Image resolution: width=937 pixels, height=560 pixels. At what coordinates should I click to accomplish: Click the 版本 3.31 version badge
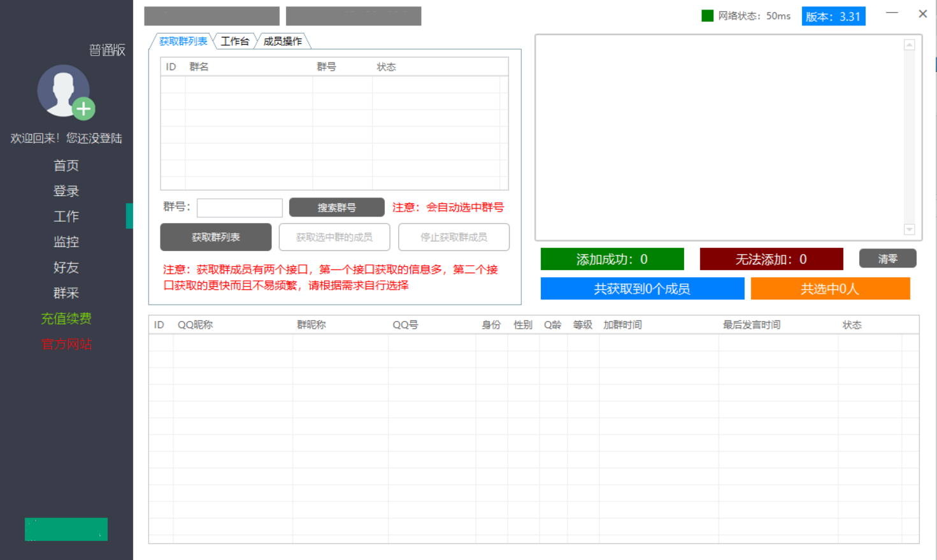click(x=833, y=17)
